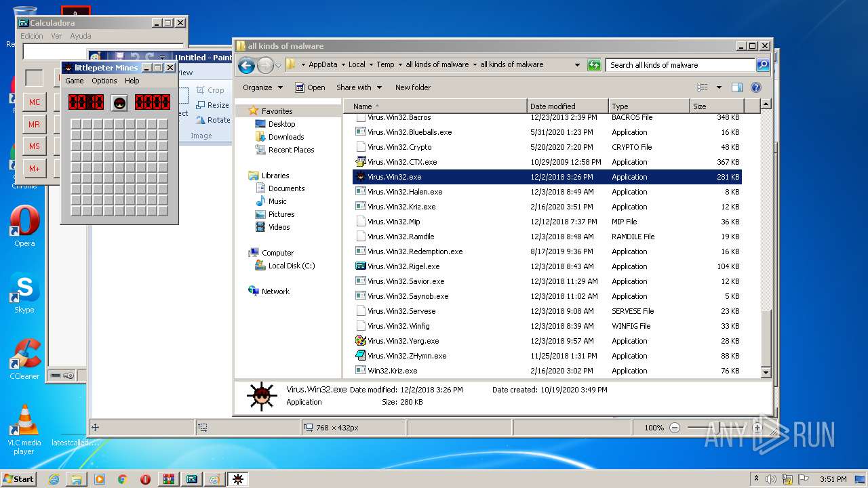Click the Virus.Win32.Yerg.exe file icon
Image resolution: width=868 pixels, height=488 pixels.
point(360,341)
